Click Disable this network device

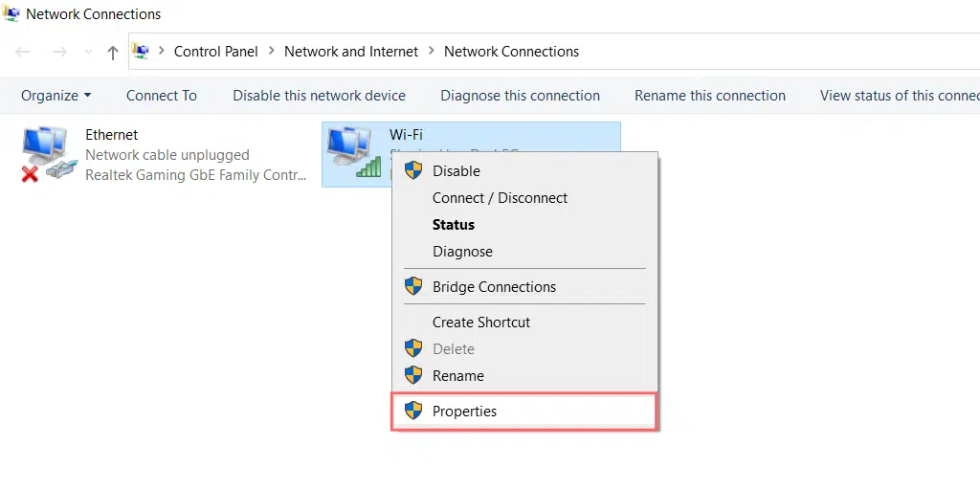pos(319,96)
